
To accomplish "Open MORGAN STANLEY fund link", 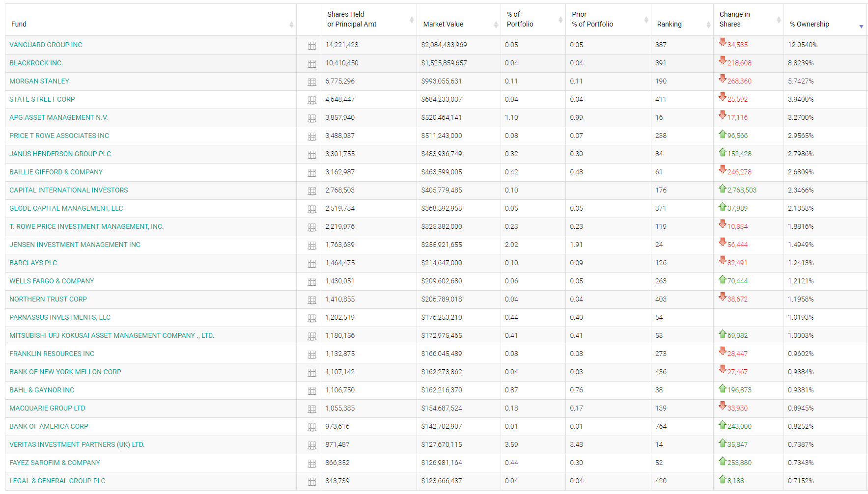I will (x=39, y=81).
